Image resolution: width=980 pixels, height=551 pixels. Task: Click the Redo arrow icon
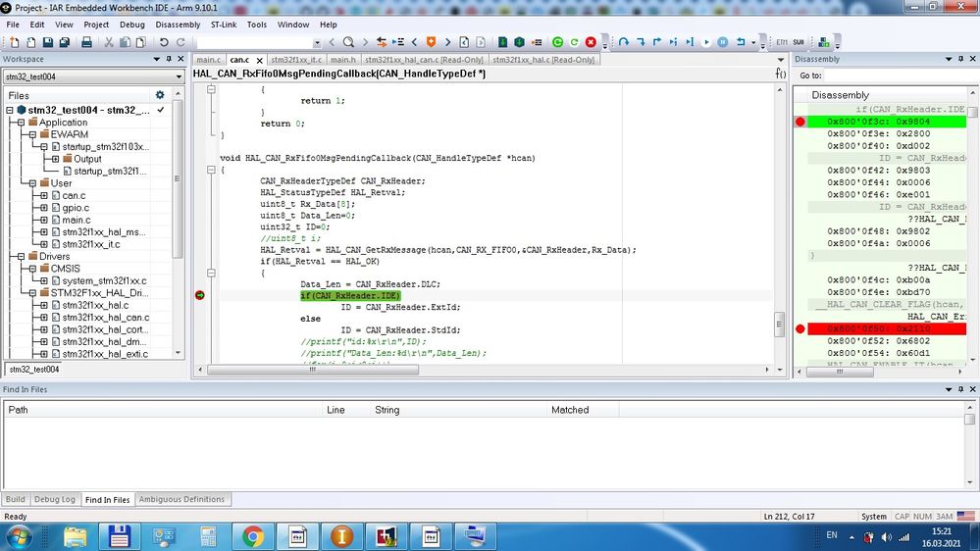[x=181, y=42]
